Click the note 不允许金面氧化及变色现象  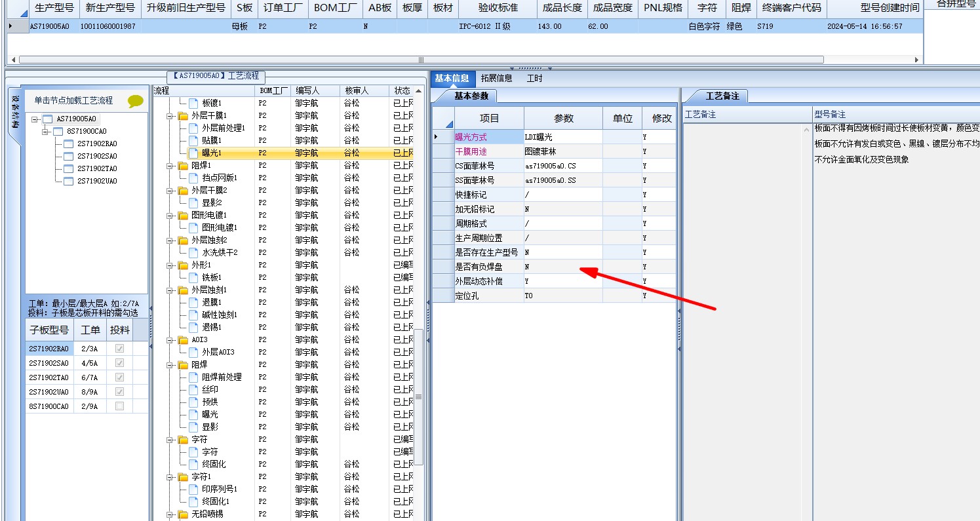(x=862, y=159)
